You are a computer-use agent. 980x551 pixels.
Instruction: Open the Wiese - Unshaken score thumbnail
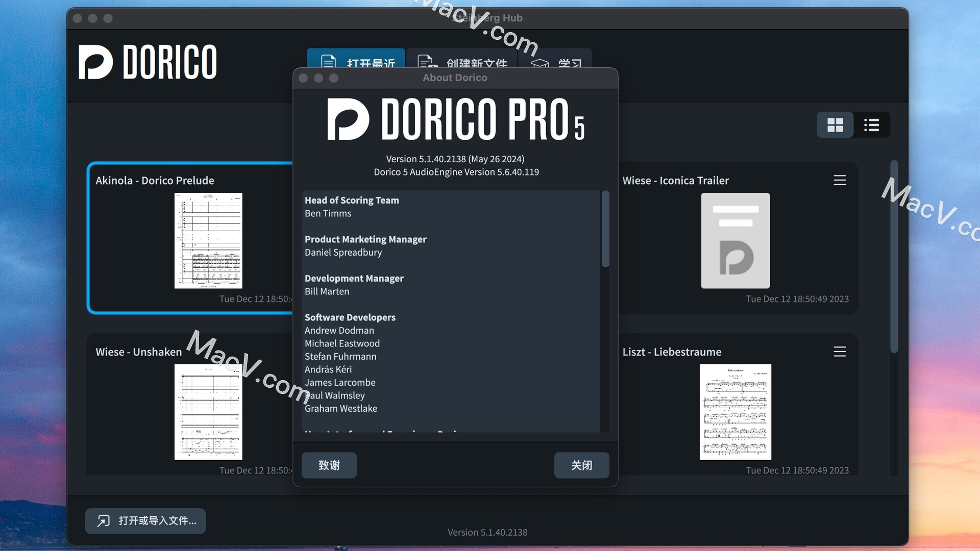pyautogui.click(x=208, y=411)
